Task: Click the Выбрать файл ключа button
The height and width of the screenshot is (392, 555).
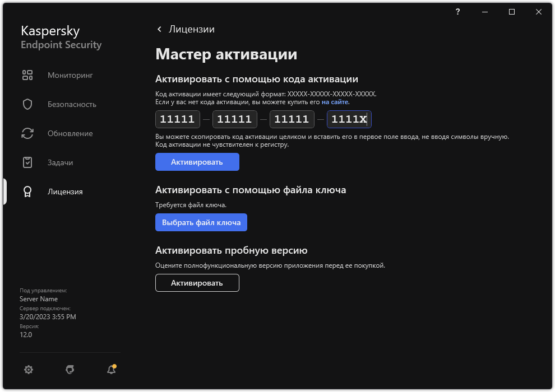Action: coord(201,222)
